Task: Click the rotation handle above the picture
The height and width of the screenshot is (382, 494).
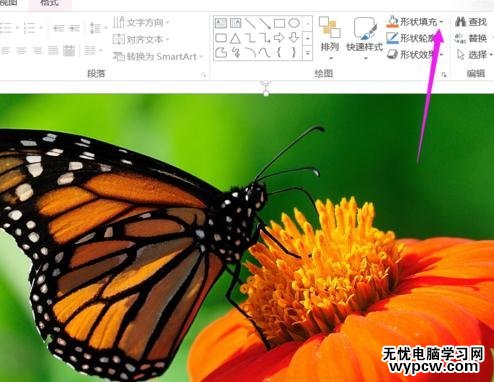Action: pyautogui.click(x=266, y=84)
